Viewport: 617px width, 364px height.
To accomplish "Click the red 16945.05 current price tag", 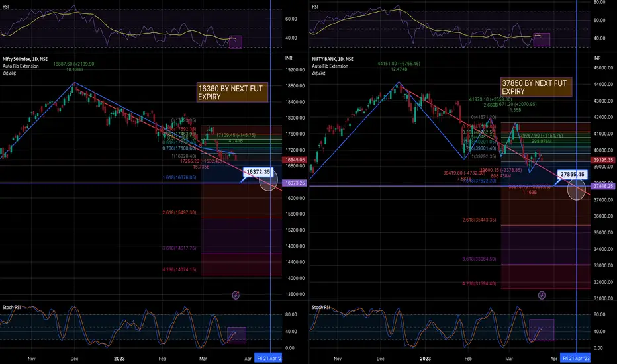I will click(x=295, y=160).
